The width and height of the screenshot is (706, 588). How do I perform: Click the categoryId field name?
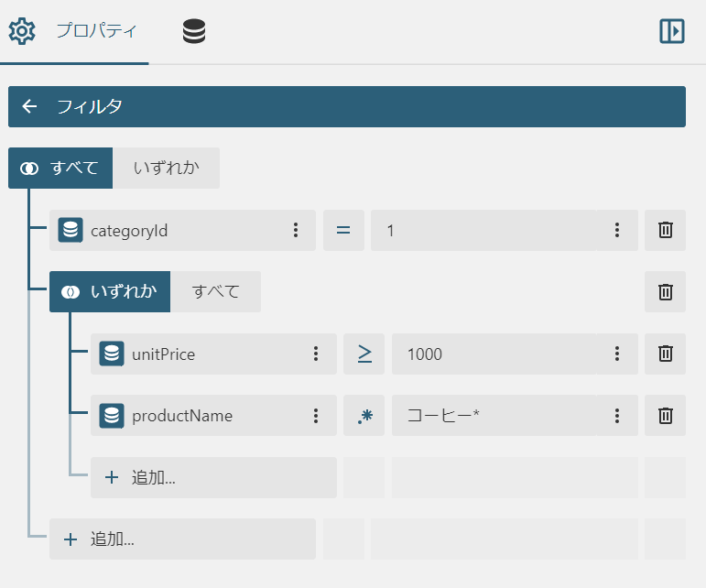coord(129,231)
